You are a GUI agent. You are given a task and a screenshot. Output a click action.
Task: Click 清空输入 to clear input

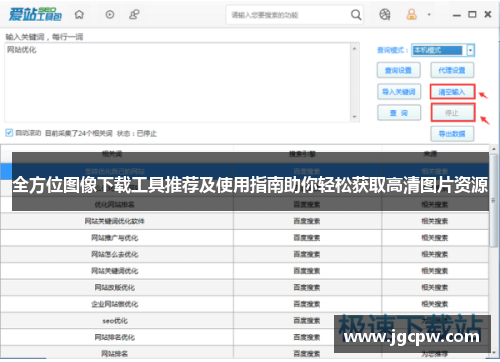[452, 92]
